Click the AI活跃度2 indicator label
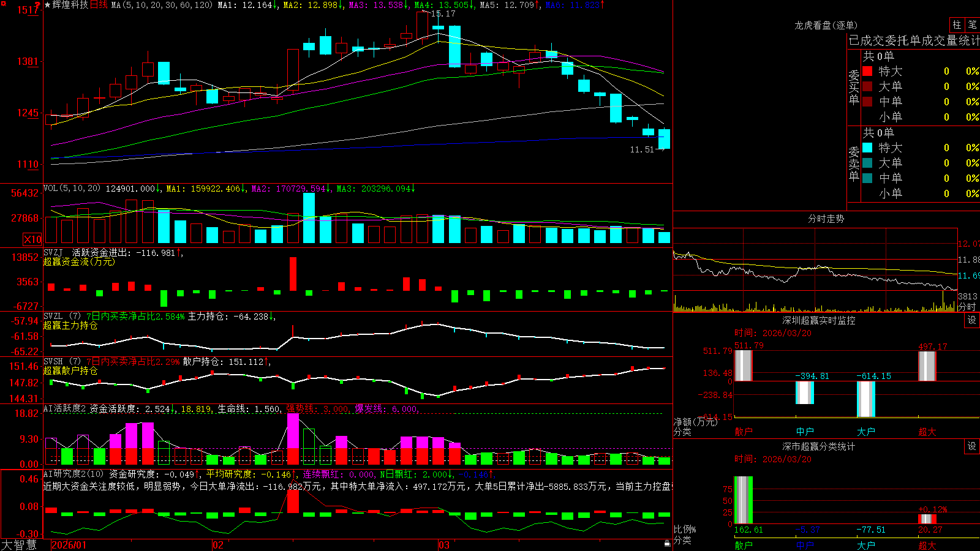This screenshot has width=980, height=551. (65, 409)
